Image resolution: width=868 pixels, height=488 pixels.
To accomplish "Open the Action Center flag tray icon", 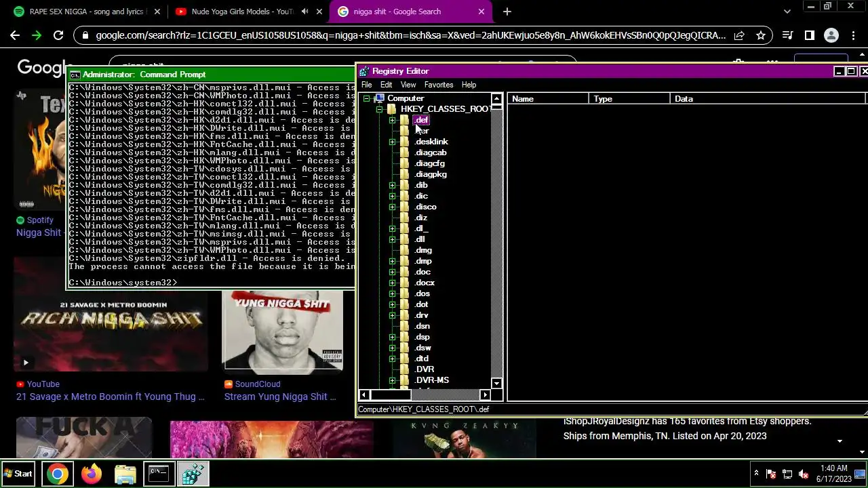I will point(771,474).
